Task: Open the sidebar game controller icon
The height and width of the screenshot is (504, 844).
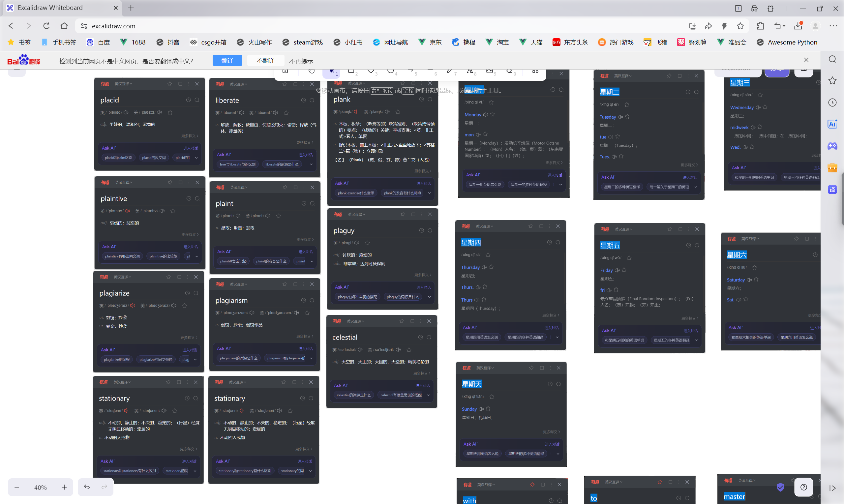Action: (832, 146)
